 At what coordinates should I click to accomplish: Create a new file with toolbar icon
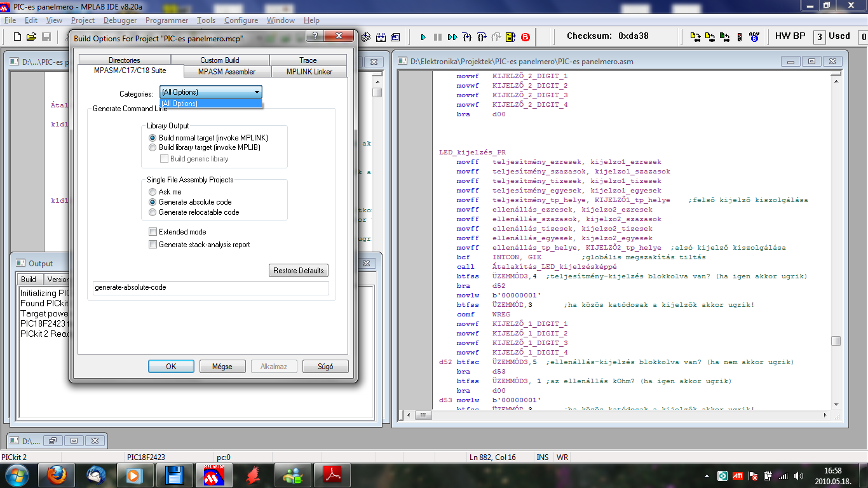tap(17, 37)
